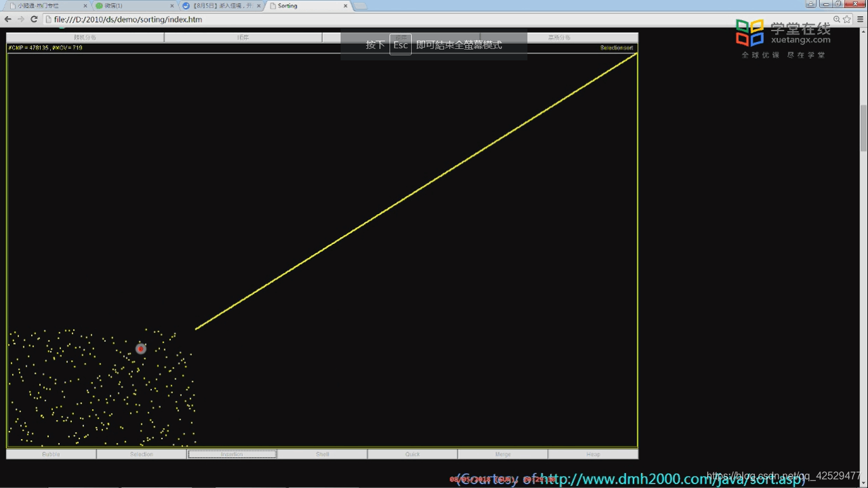868x488 pixels.
Task: Reload the Sorting demo page
Action: 34,20
